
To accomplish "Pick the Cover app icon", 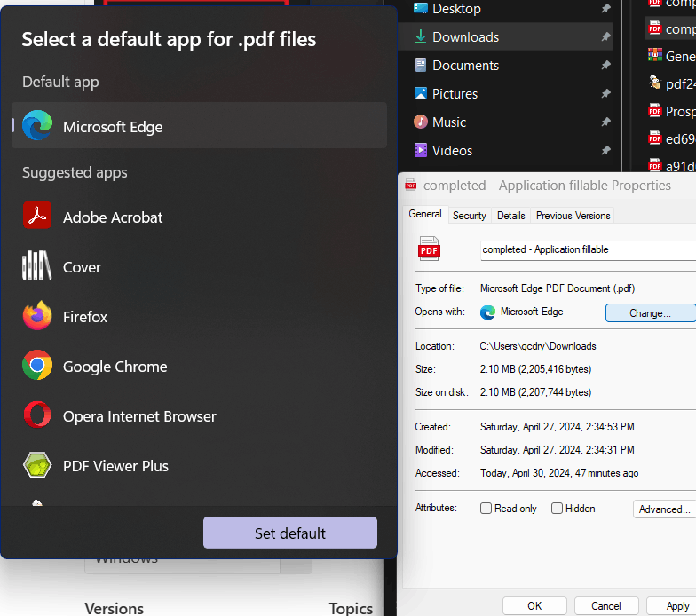I will (37, 265).
